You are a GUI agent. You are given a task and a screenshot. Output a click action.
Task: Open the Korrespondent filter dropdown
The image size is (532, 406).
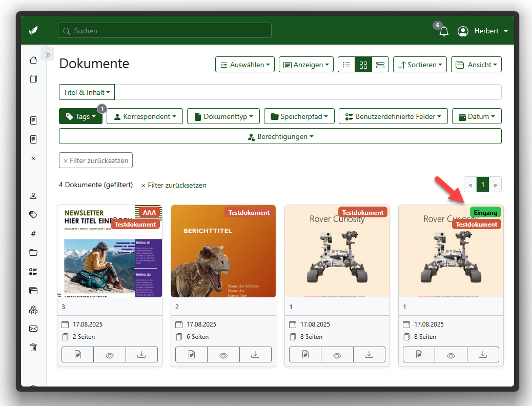pos(145,116)
